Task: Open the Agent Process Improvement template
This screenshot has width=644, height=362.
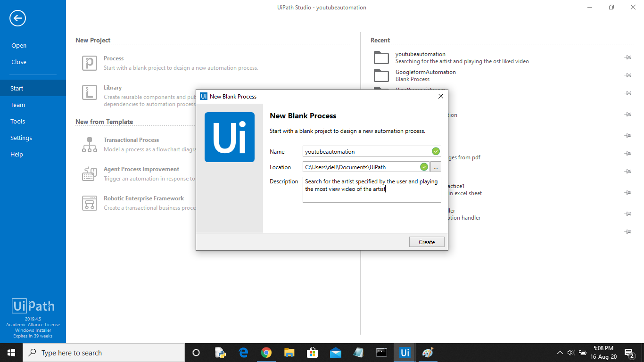Action: click(x=141, y=169)
